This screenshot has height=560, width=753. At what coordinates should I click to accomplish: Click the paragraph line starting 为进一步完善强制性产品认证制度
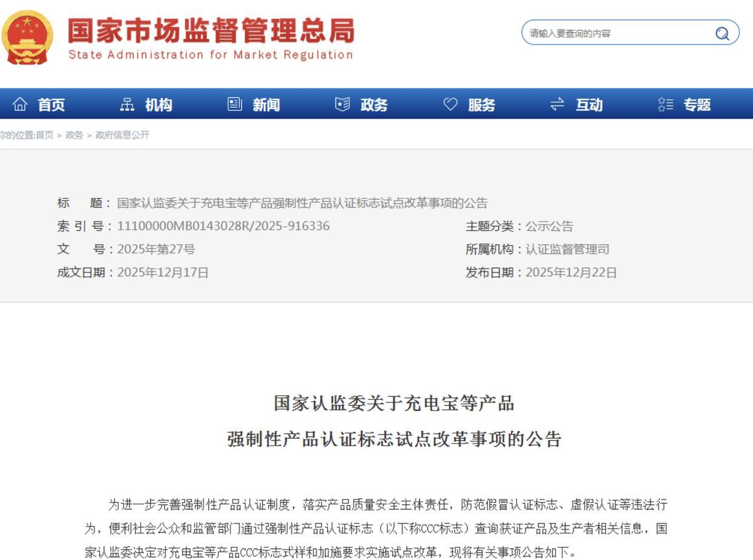point(388,504)
